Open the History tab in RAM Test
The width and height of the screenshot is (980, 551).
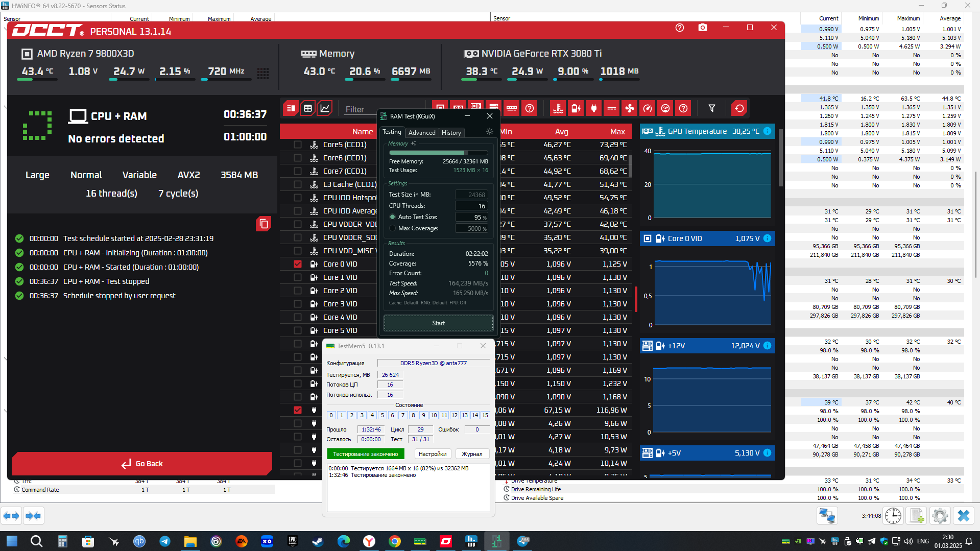pyautogui.click(x=451, y=133)
